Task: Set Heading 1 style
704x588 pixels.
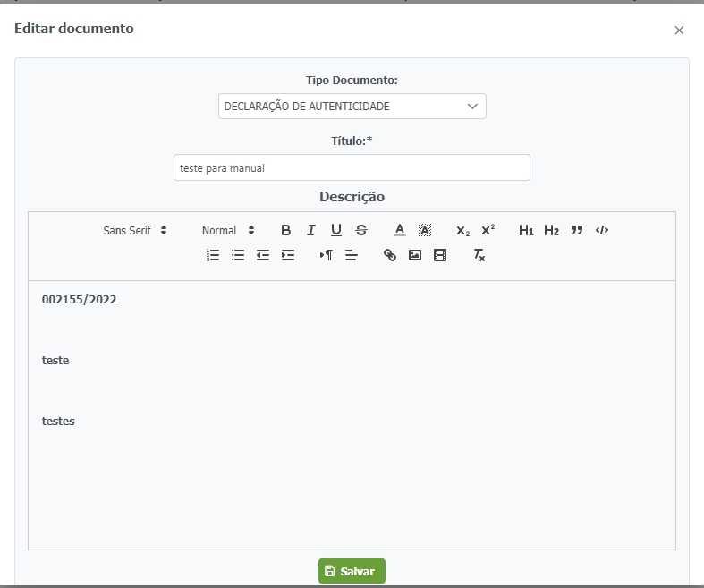Action: [526, 230]
